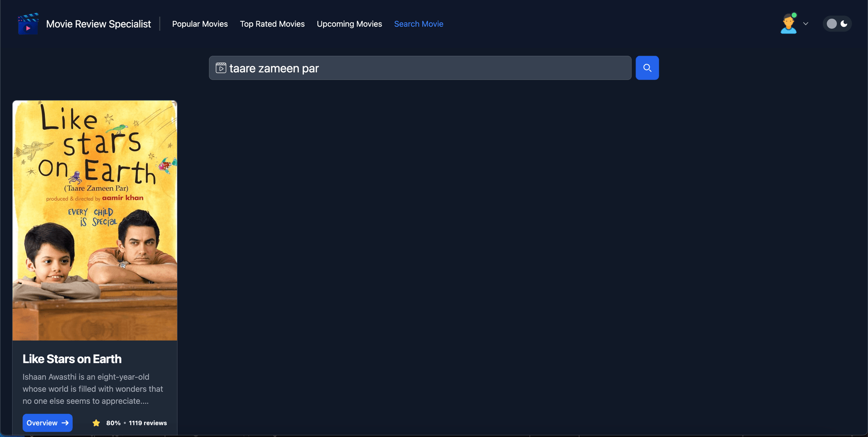Click the moon icon in theme switch

[x=844, y=23]
